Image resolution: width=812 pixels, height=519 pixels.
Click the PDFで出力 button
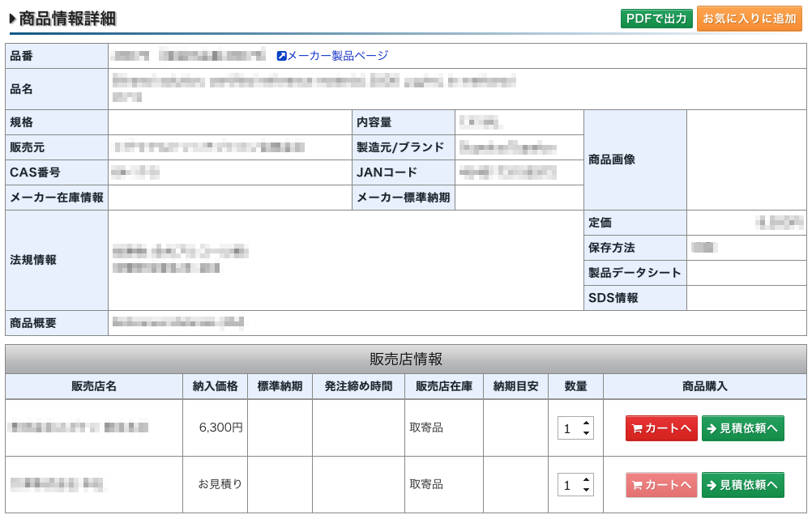[x=656, y=19]
